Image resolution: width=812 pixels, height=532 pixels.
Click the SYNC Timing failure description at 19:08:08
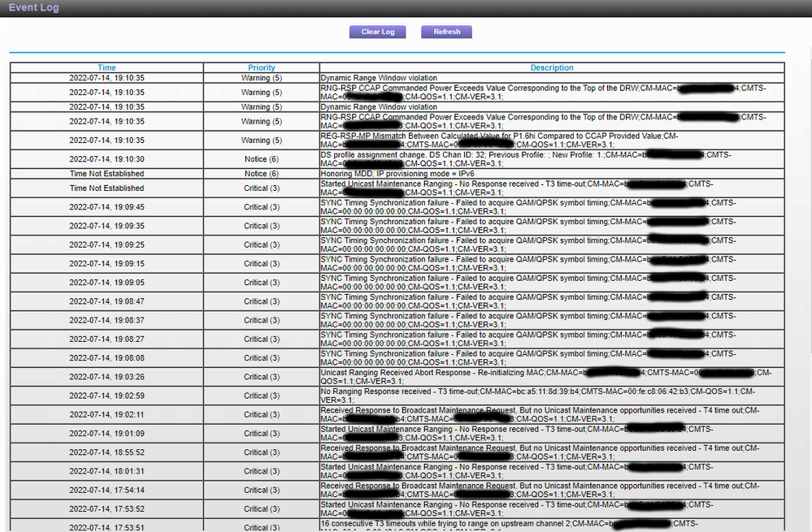pyautogui.click(x=528, y=358)
